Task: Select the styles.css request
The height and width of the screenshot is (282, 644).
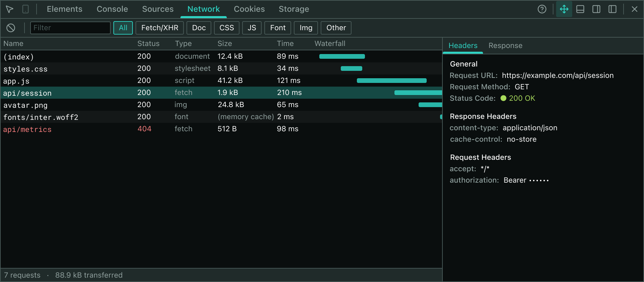Action: (x=221, y=68)
